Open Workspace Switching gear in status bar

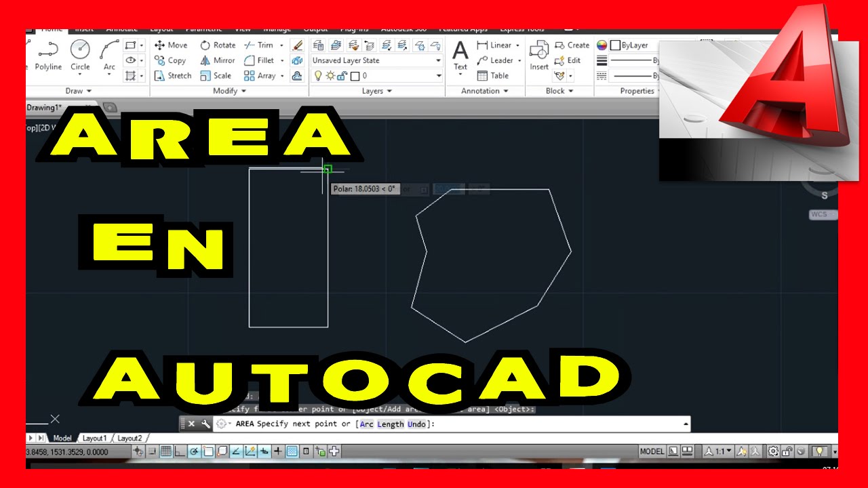coord(773,451)
